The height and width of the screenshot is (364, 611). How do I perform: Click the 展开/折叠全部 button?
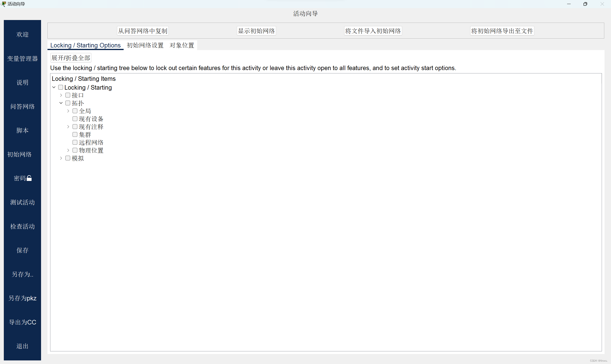coord(71,58)
